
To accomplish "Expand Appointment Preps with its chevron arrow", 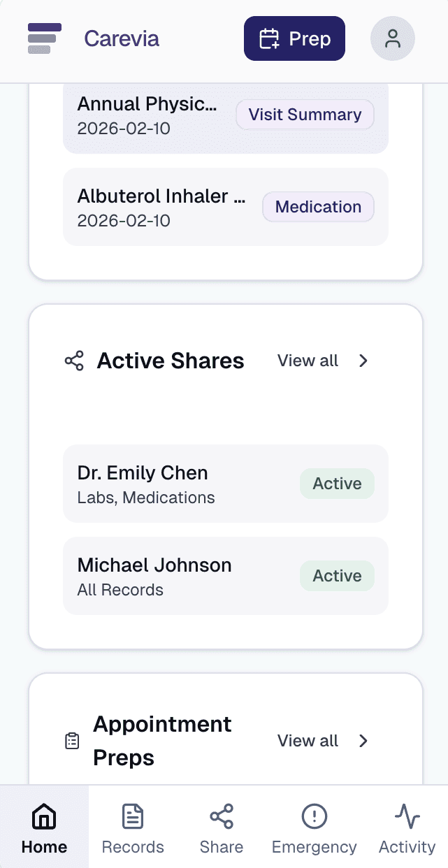I will point(363,741).
